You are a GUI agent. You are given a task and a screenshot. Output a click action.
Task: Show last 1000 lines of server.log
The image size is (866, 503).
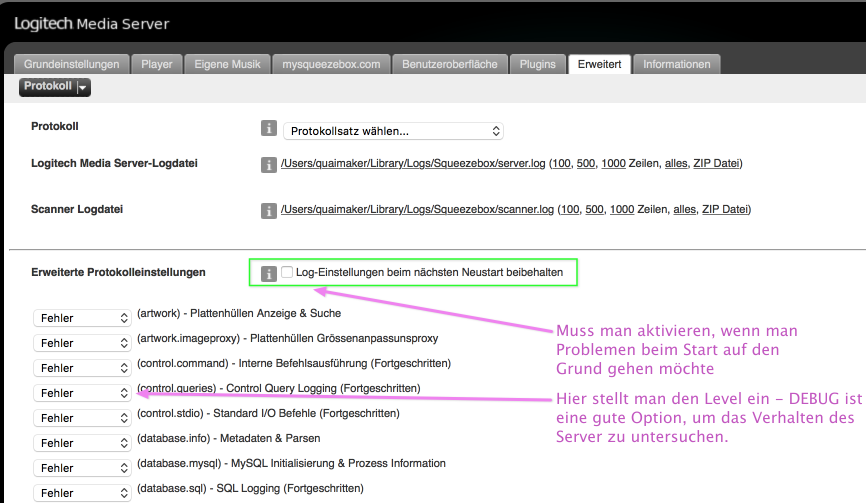(x=613, y=163)
